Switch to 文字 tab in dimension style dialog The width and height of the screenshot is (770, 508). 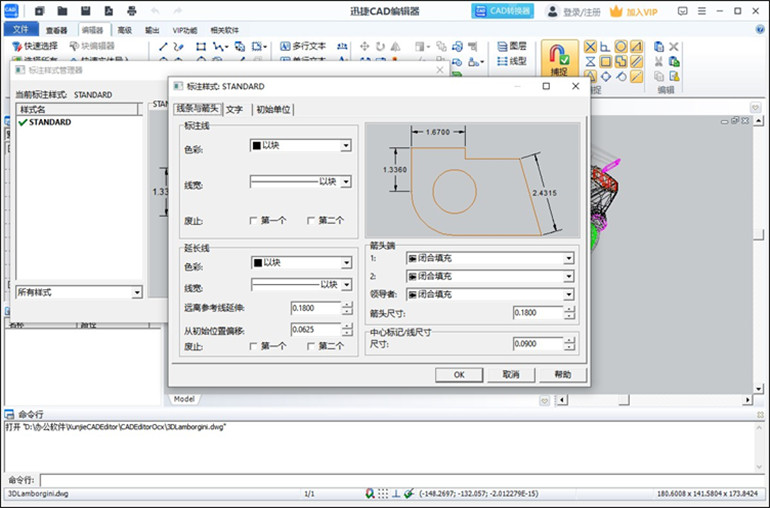pyautogui.click(x=234, y=110)
